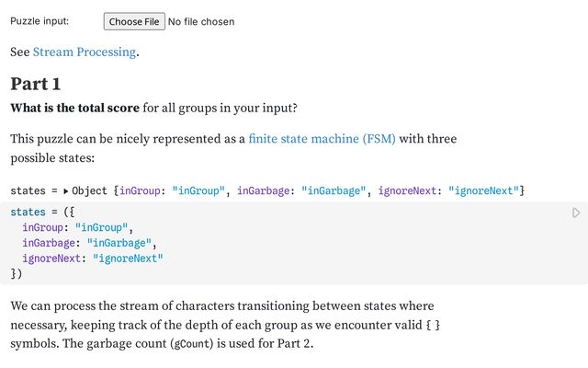Select the inGroup key in Object output
588x368 pixels.
click(x=139, y=191)
